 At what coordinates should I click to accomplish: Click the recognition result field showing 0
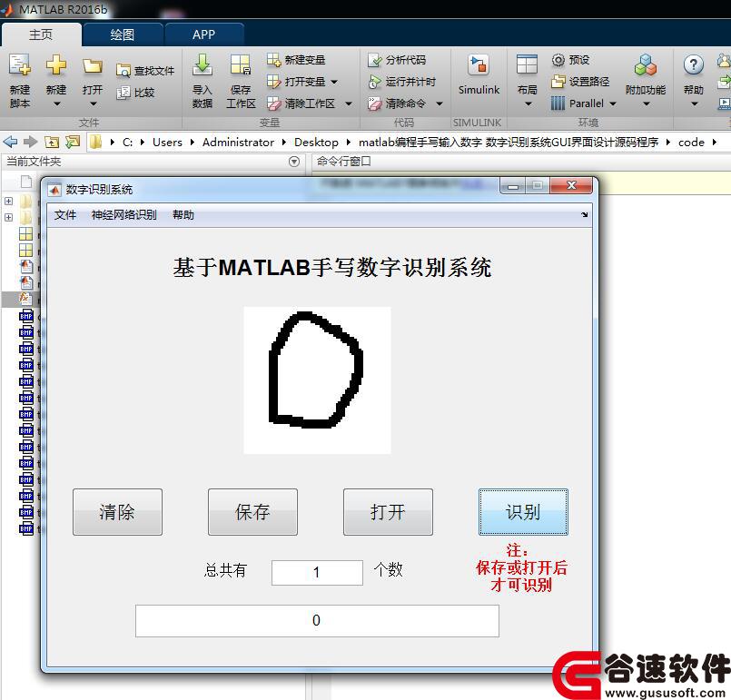click(317, 621)
